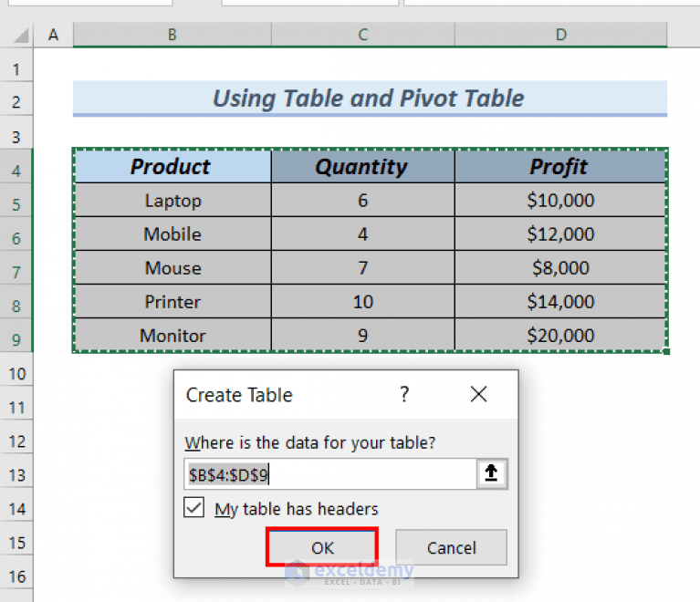Click Monitor quantity cell 9
Viewport: 700px width, 602px height.
(x=362, y=335)
